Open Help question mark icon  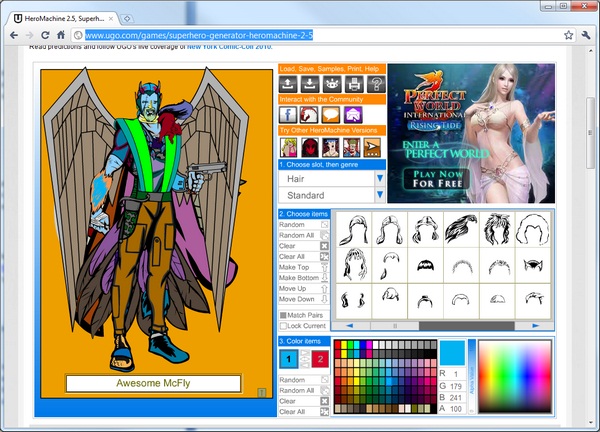(376, 84)
